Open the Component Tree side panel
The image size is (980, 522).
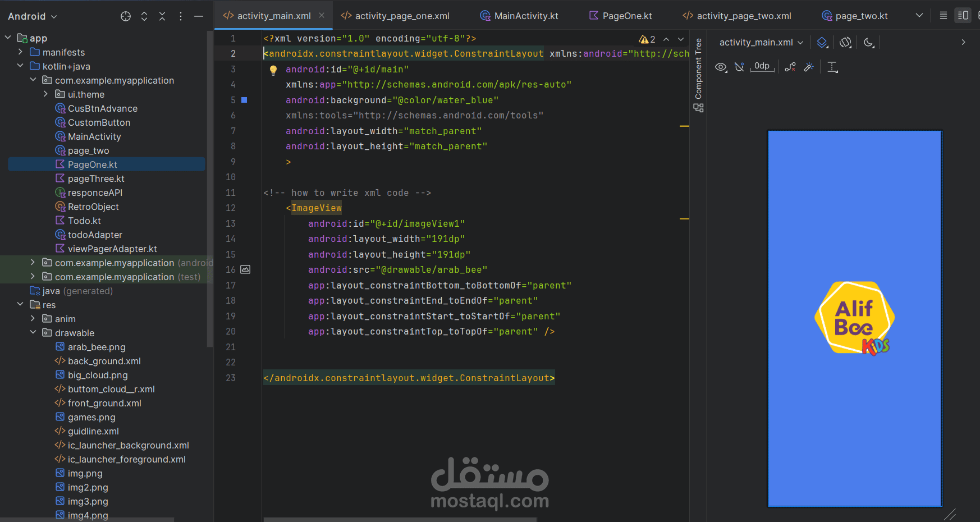pos(698,75)
